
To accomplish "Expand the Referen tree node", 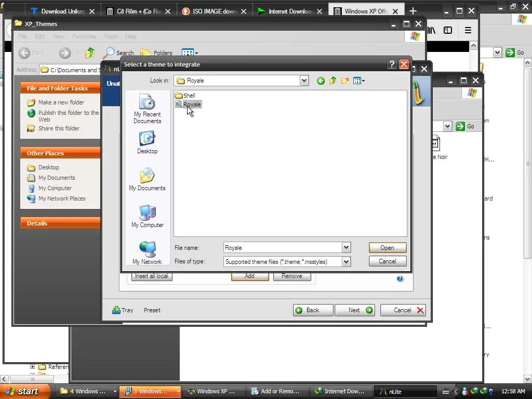I will tap(32, 367).
